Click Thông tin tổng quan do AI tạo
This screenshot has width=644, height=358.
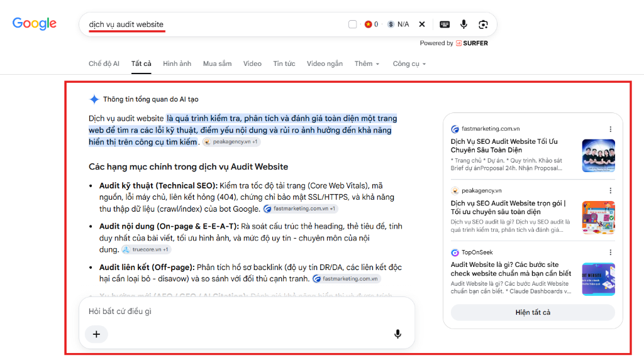[x=151, y=99]
